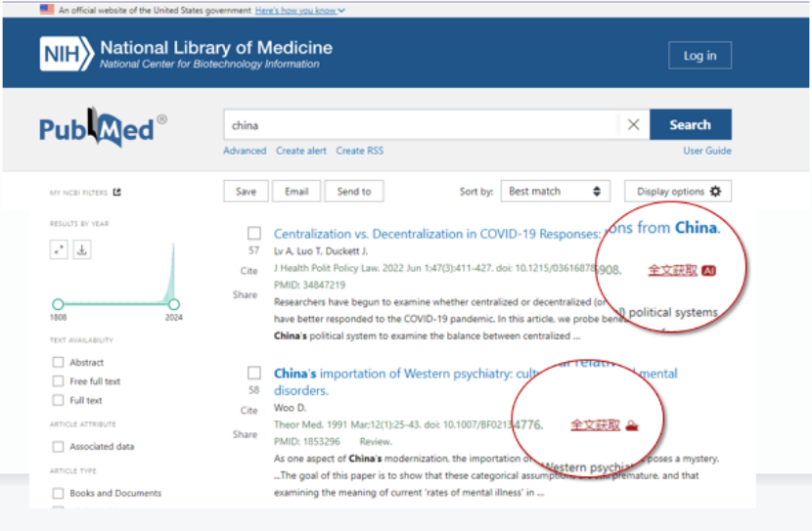Viewport: 812px width, 531px height.
Task: Click the PubMed logo
Action: (x=102, y=128)
